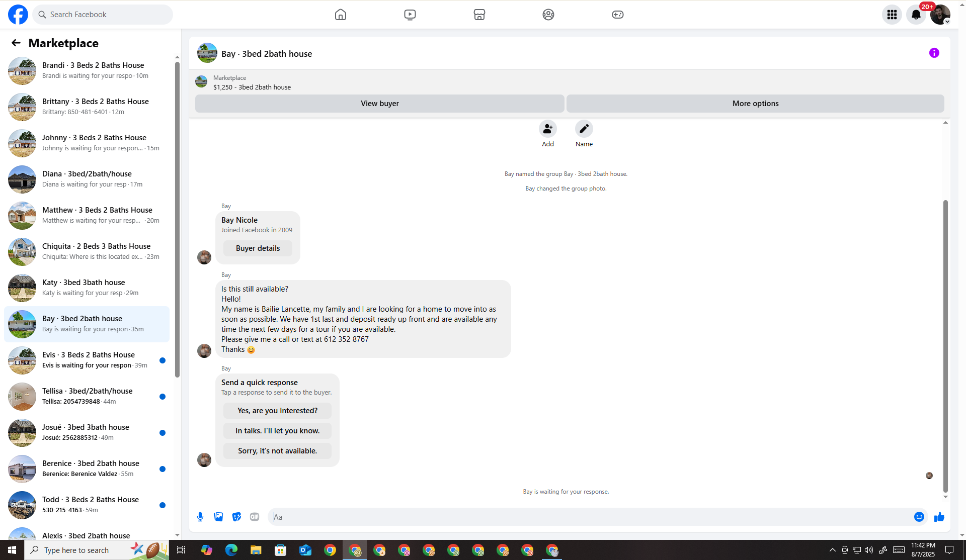966x560 pixels.
Task: Click the chat vertical scrollbar
Action: [x=945, y=347]
